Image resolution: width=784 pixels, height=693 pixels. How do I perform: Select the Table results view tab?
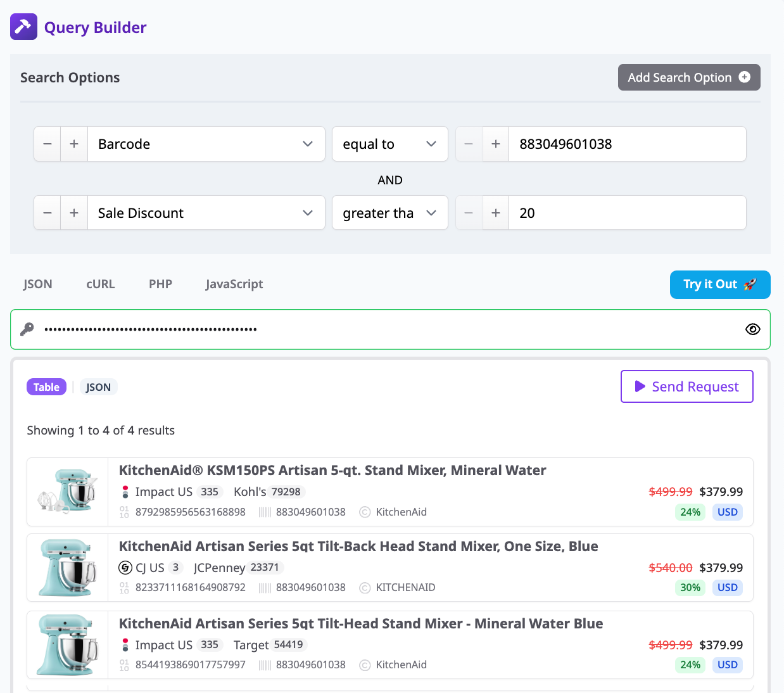(x=46, y=387)
